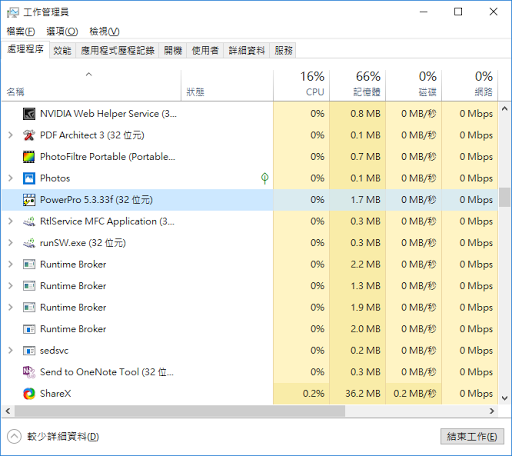Click the vertical scrollbar thumb
Image resolution: width=512 pixels, height=456 pixels.
coord(505,197)
